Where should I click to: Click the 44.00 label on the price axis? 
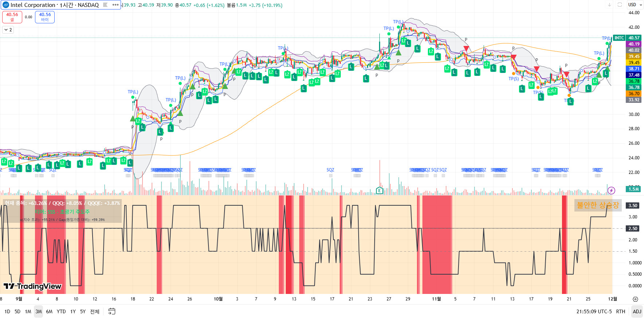tap(634, 13)
